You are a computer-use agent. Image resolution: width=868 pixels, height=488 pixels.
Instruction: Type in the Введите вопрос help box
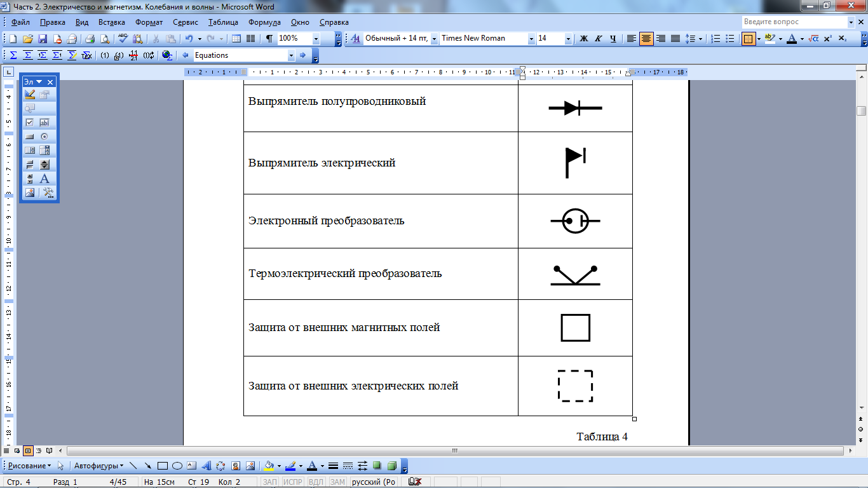[794, 22]
